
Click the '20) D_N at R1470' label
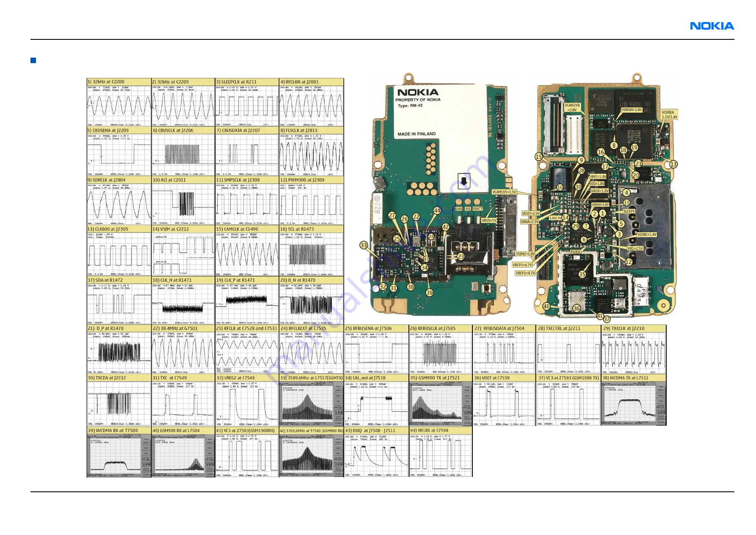tap(298, 280)
